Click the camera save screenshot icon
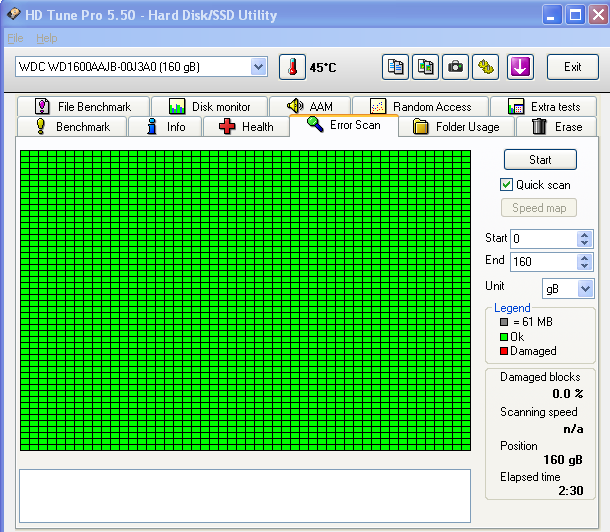This screenshot has width=610, height=532. (x=455, y=67)
